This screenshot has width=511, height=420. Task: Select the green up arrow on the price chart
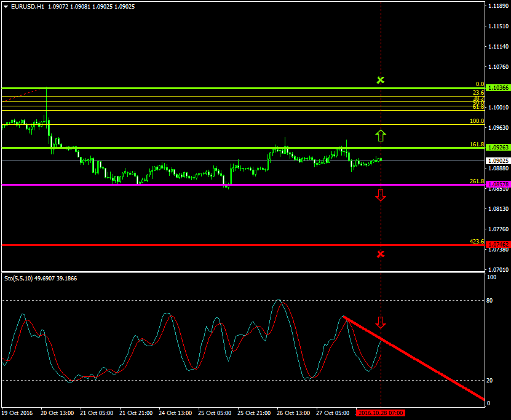pyautogui.click(x=381, y=135)
